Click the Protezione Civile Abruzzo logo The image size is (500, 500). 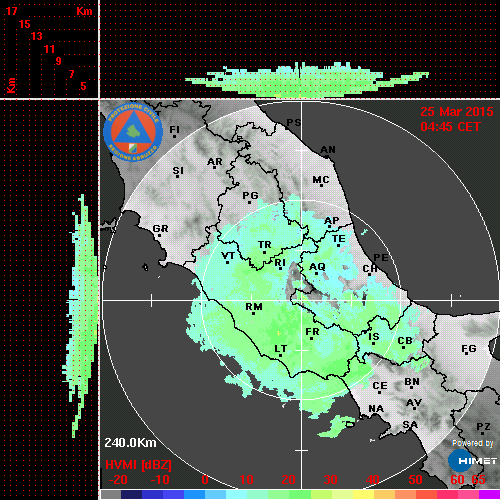point(133,132)
